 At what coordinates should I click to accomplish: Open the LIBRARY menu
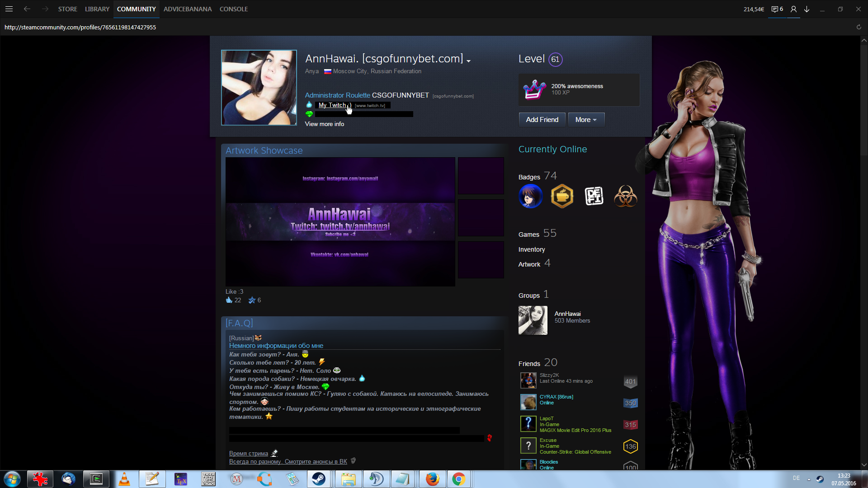click(97, 9)
